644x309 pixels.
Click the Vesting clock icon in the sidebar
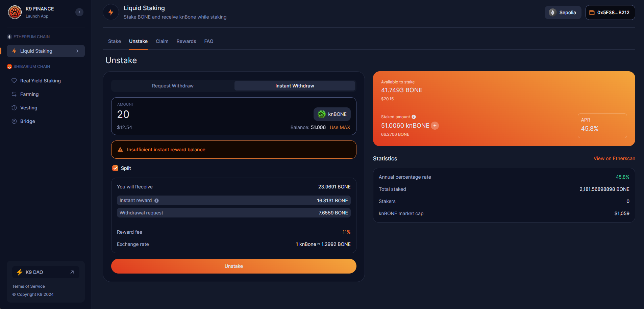click(14, 108)
